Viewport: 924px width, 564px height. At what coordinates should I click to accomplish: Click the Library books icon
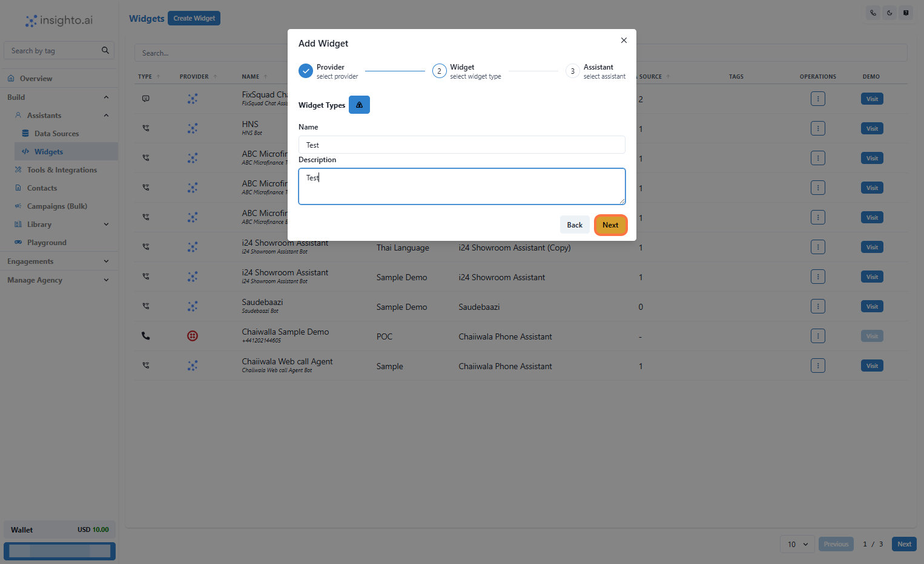click(x=18, y=224)
